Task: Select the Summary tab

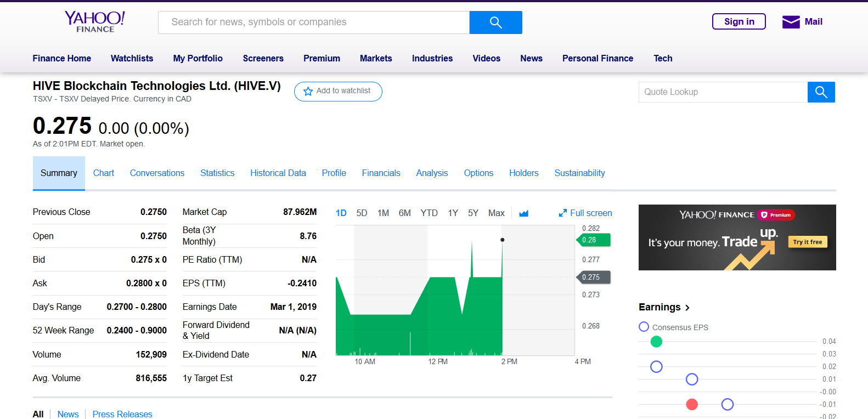Action: point(59,173)
